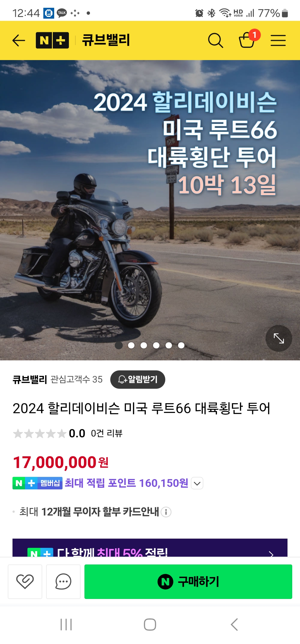Screen dimensions: 300x644
Task: Tap the green 구매하기 purchase button
Action: [188, 581]
